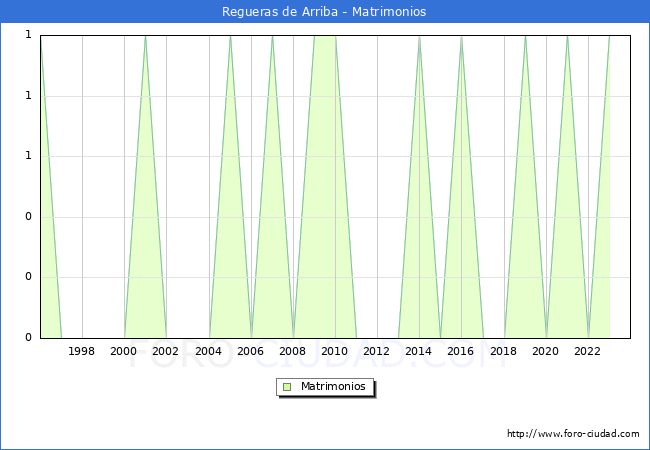Screen dimensions: 650x450
Task: Click the 2000 x-axis label
Action: point(124,351)
